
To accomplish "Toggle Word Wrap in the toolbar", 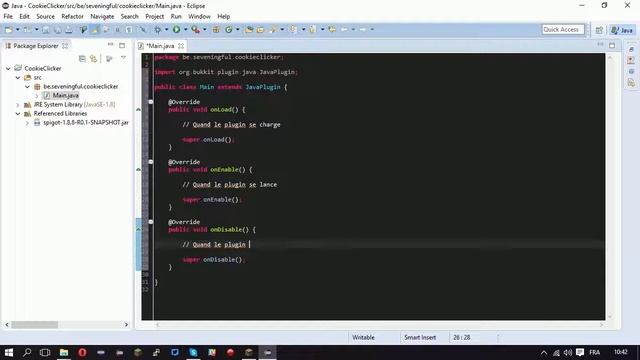I will point(106,29).
